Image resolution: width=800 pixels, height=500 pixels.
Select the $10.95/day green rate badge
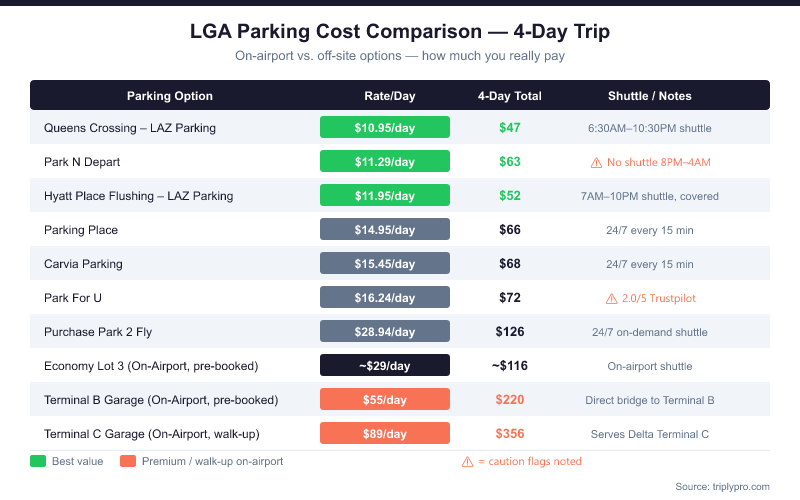(x=385, y=128)
